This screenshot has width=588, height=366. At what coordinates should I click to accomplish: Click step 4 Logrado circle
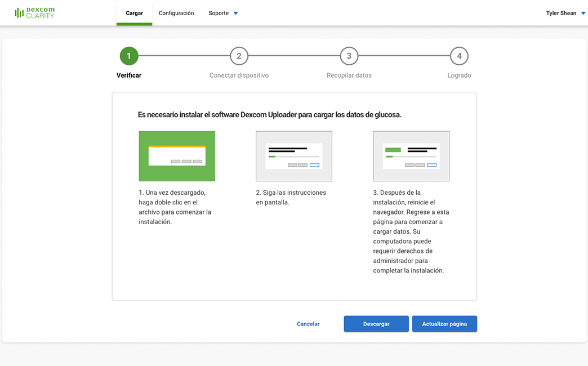pyautogui.click(x=459, y=56)
